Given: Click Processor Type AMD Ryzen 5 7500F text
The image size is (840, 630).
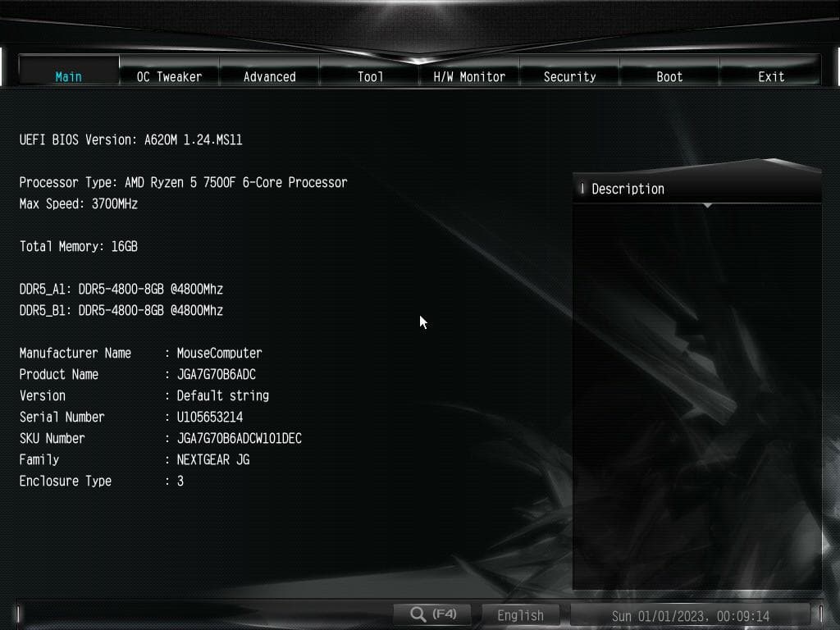Looking at the screenshot, I should 183,183.
